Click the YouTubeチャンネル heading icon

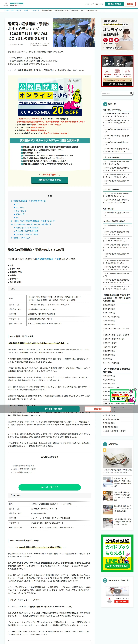tap(105, 580)
